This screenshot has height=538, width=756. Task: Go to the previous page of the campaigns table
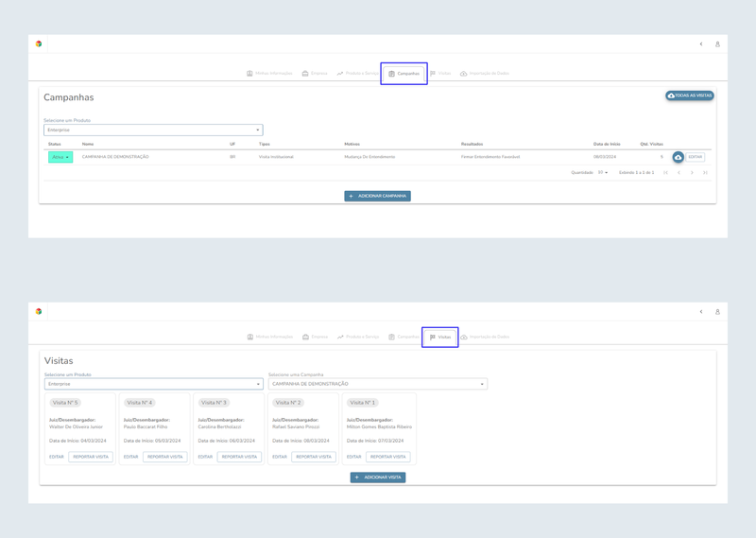point(679,173)
